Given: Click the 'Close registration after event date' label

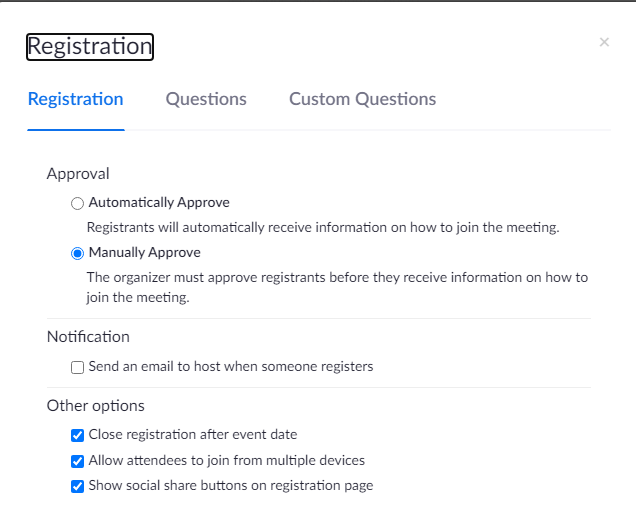Looking at the screenshot, I should (x=193, y=435).
